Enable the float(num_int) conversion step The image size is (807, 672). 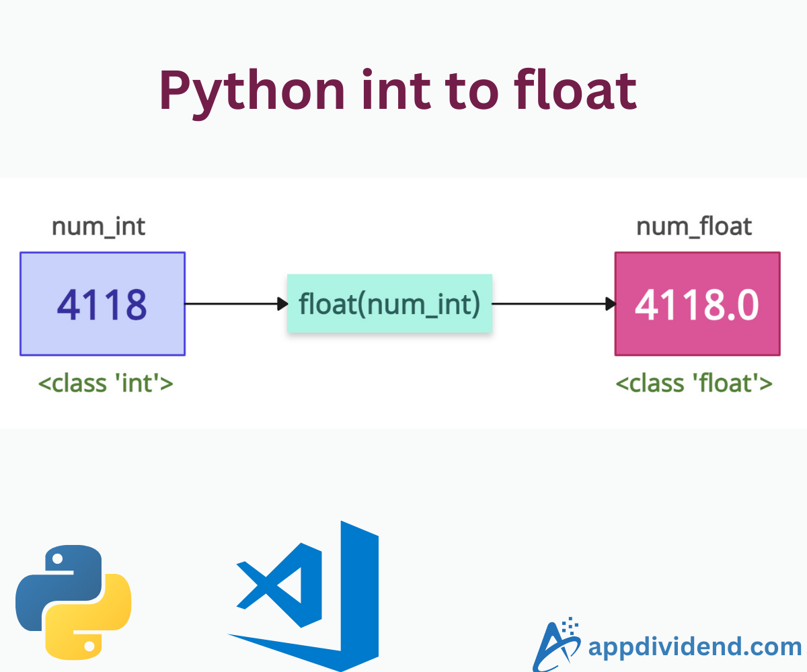point(389,304)
